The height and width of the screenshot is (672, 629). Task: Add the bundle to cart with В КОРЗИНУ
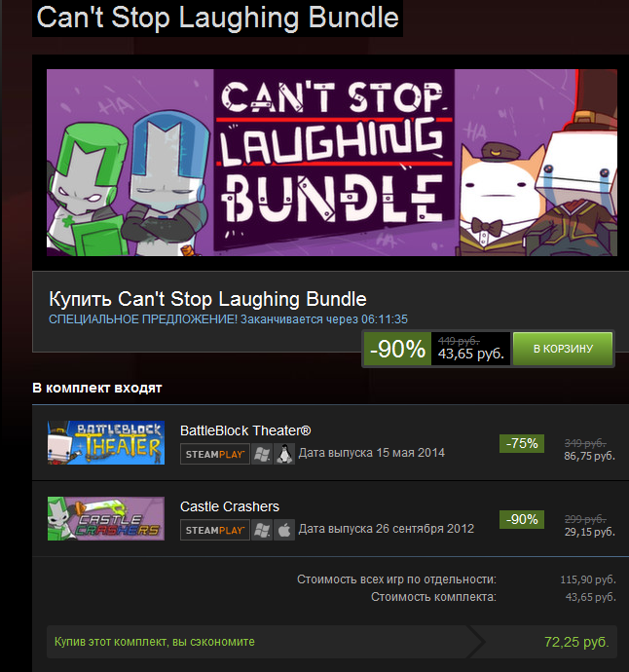(563, 349)
